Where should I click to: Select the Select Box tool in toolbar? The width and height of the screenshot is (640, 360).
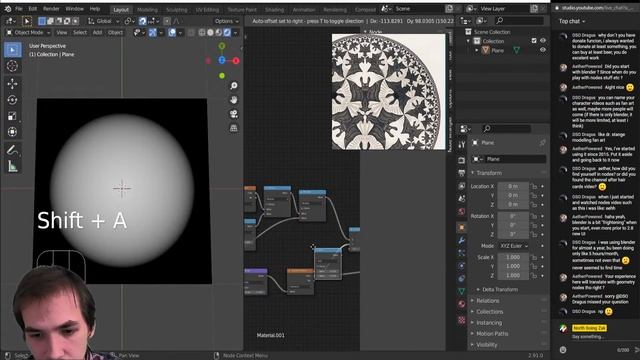13,50
